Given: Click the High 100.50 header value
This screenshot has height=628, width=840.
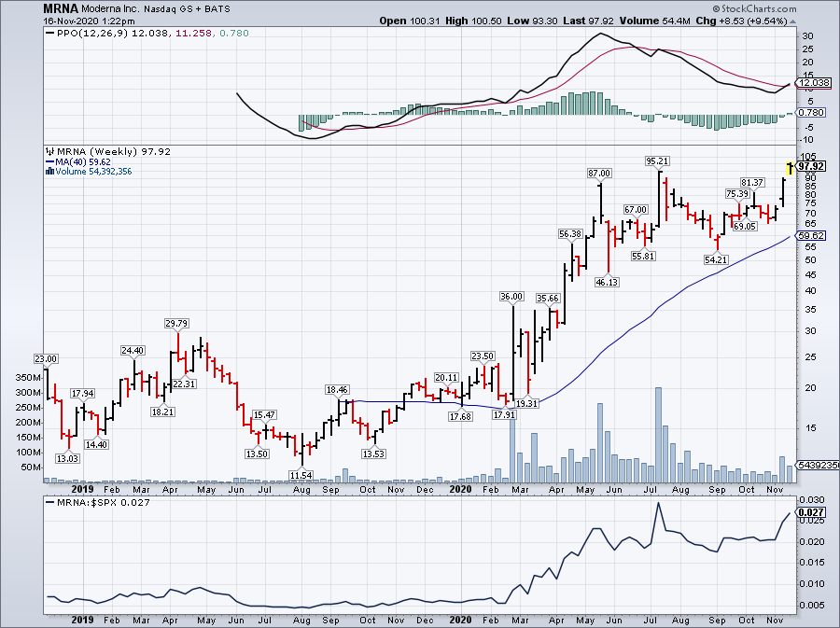Looking at the screenshot, I should click(473, 21).
